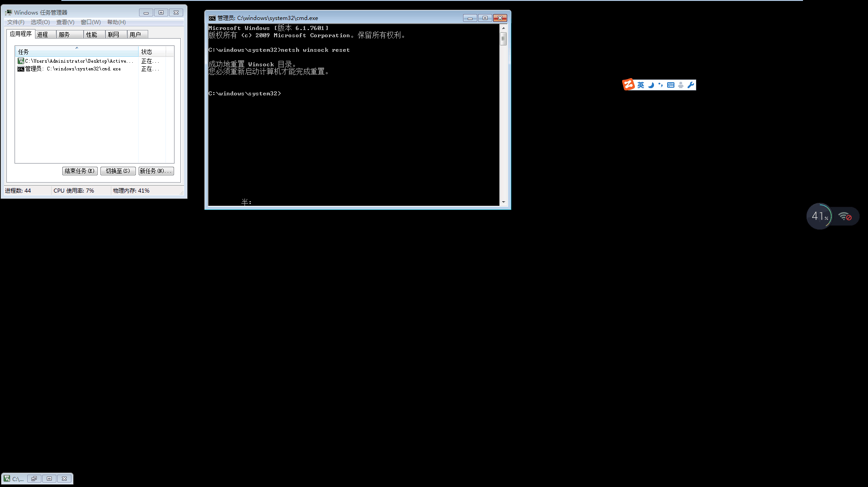The image size is (868, 487).
Task: Click the 进程数: 44 status bar entry
Action: [18, 191]
